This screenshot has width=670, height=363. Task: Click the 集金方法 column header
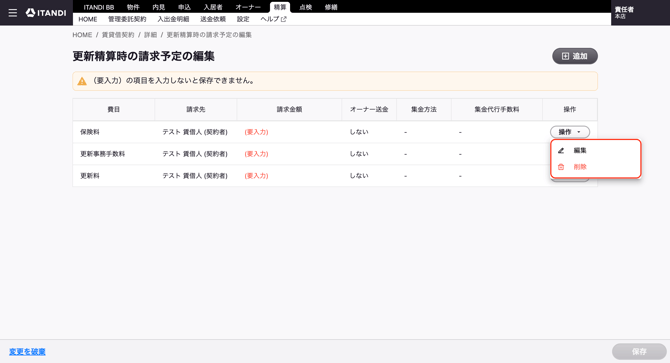point(424,109)
